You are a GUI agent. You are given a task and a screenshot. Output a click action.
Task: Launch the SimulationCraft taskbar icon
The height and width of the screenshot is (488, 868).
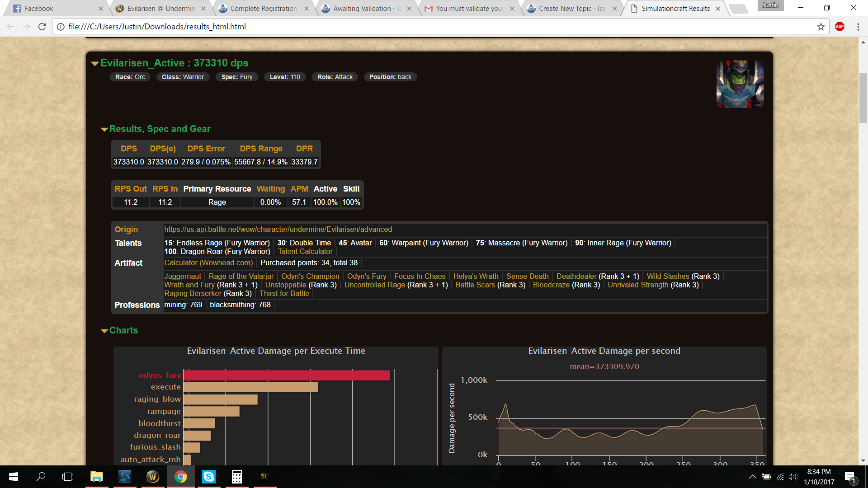tap(264, 476)
